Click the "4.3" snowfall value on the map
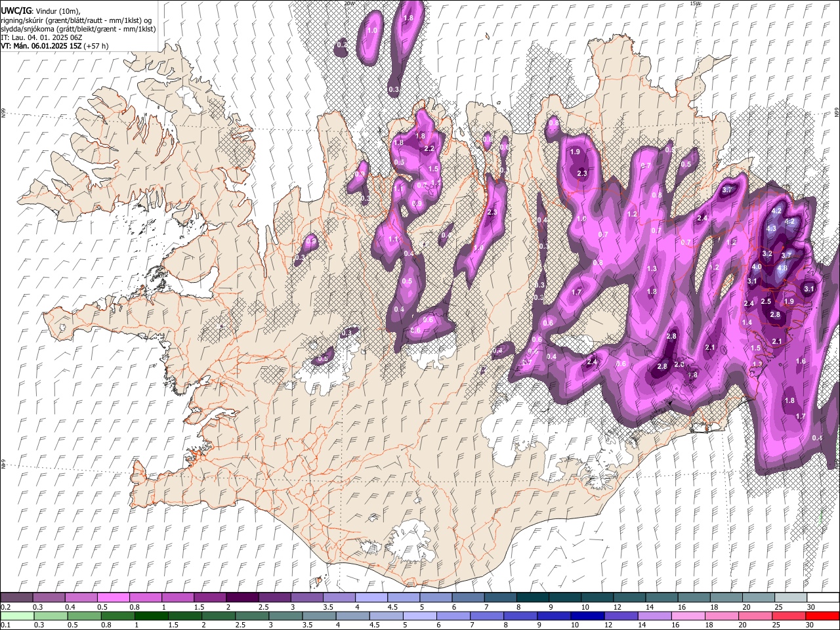The width and height of the screenshot is (840, 630). pos(771,228)
